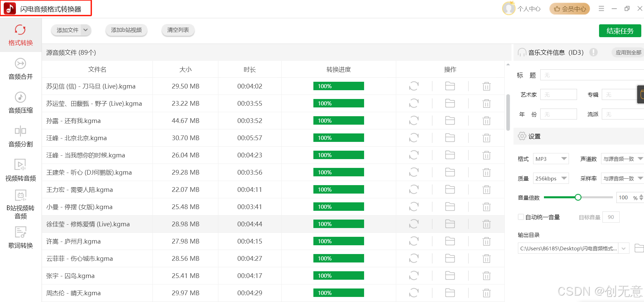Open folder for 云菲菲 伤心城市 row

[x=450, y=258]
